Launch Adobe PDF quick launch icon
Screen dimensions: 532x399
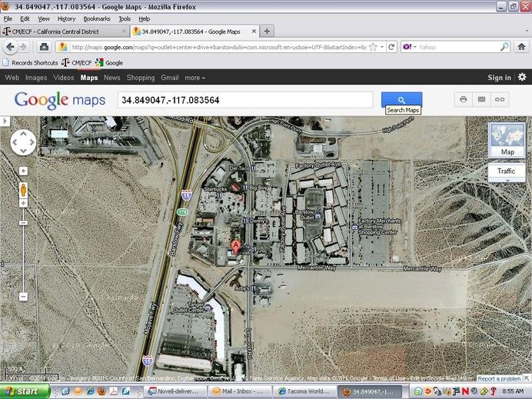coord(113,391)
